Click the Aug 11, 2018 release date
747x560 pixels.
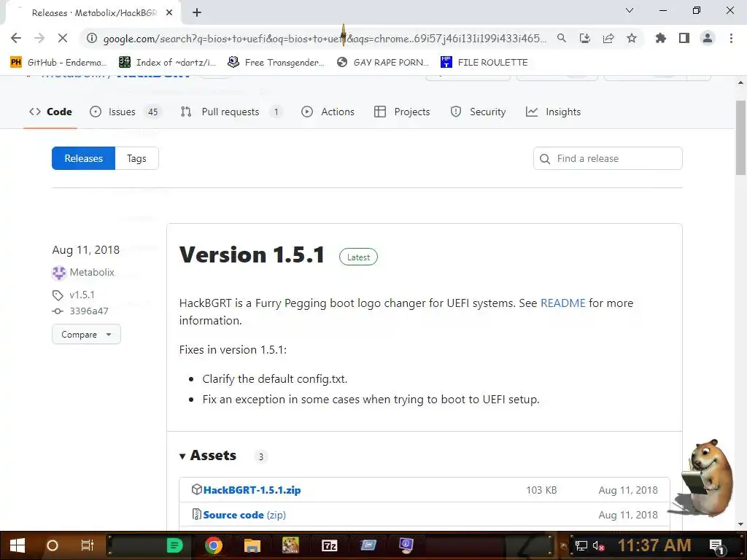(x=86, y=250)
